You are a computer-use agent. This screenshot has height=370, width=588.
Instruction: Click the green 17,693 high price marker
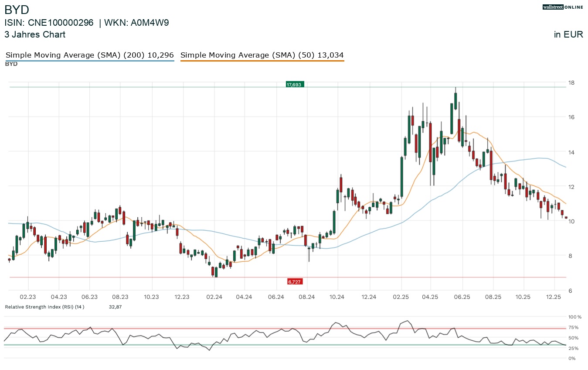294,84
